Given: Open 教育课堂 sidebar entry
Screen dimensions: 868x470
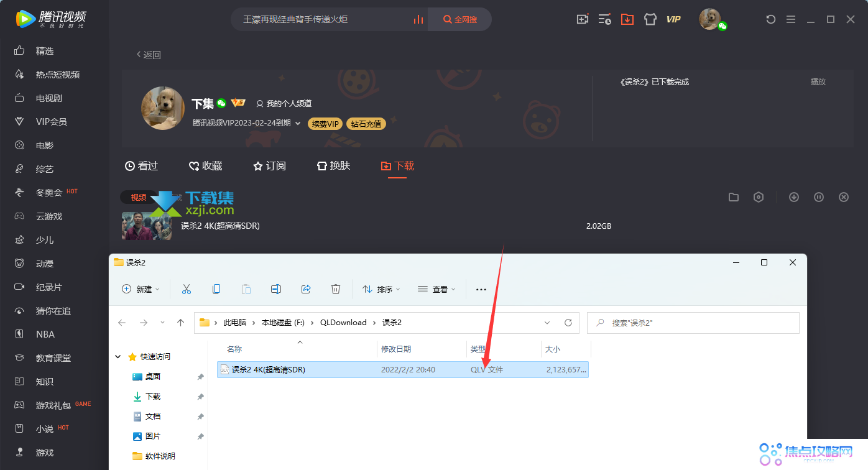Looking at the screenshot, I should click(x=53, y=358).
